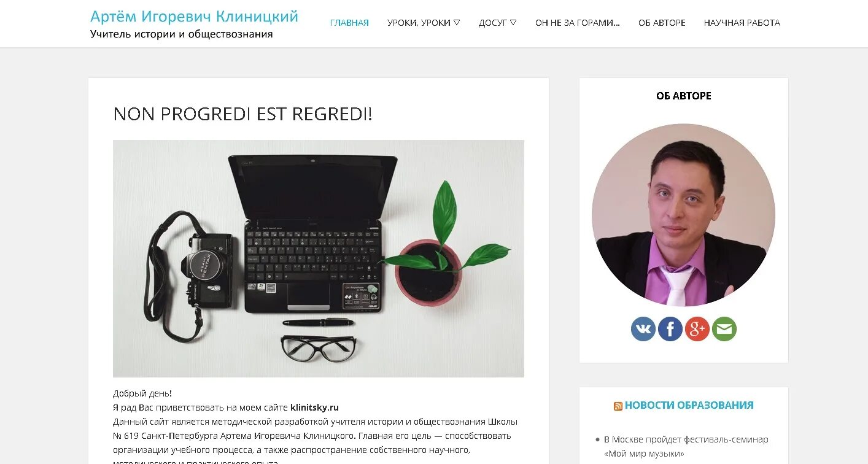Click the klinitsky.ru link in welcome text
This screenshot has height=464, width=868.
click(x=314, y=407)
